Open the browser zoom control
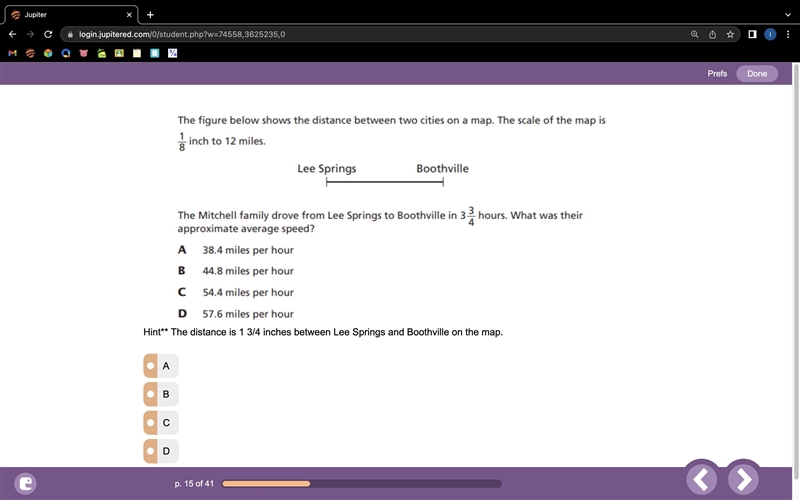This screenshot has height=500, width=800. coord(694,34)
